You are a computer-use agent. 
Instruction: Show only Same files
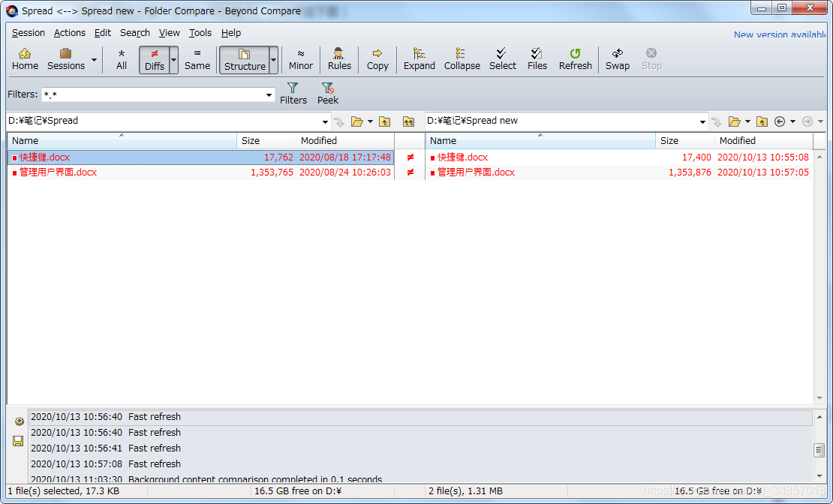point(197,59)
